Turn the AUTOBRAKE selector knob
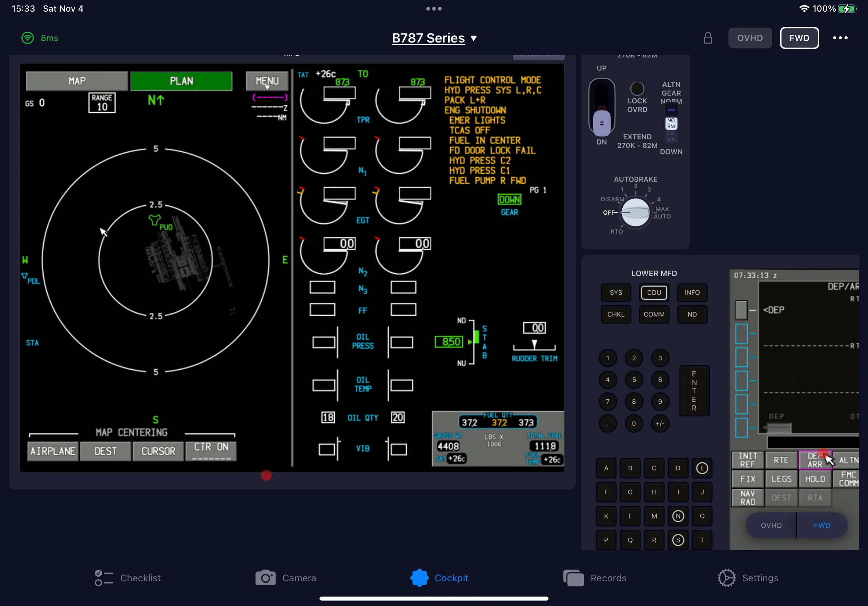The image size is (868, 606). 635,212
